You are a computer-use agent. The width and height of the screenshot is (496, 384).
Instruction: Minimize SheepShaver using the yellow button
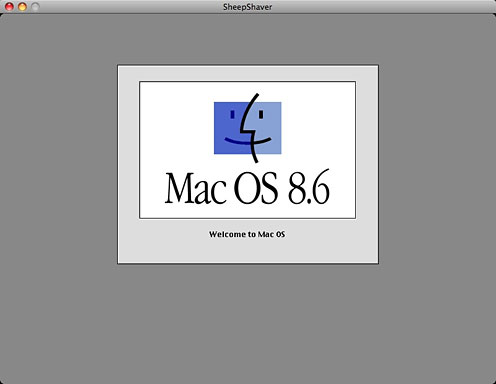point(22,6)
